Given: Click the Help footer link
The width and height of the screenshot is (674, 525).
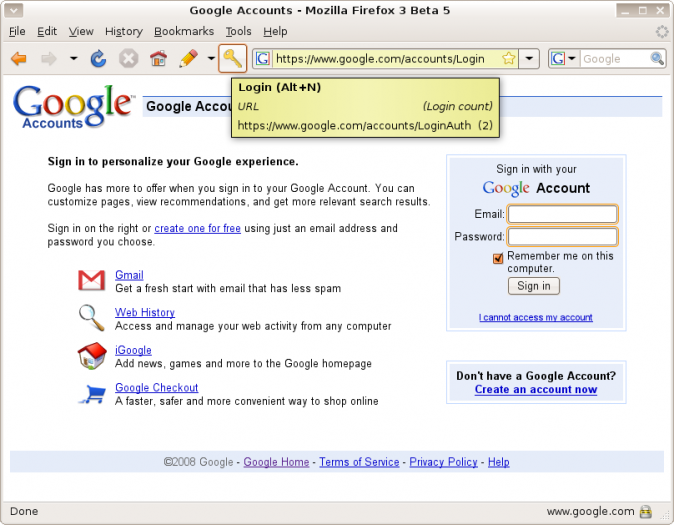Looking at the screenshot, I should pos(499,462).
